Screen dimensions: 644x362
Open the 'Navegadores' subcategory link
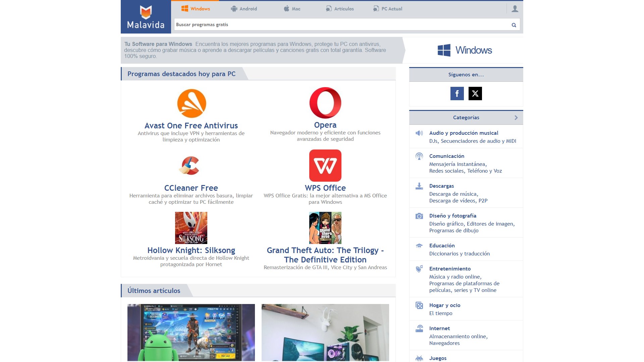click(x=444, y=343)
